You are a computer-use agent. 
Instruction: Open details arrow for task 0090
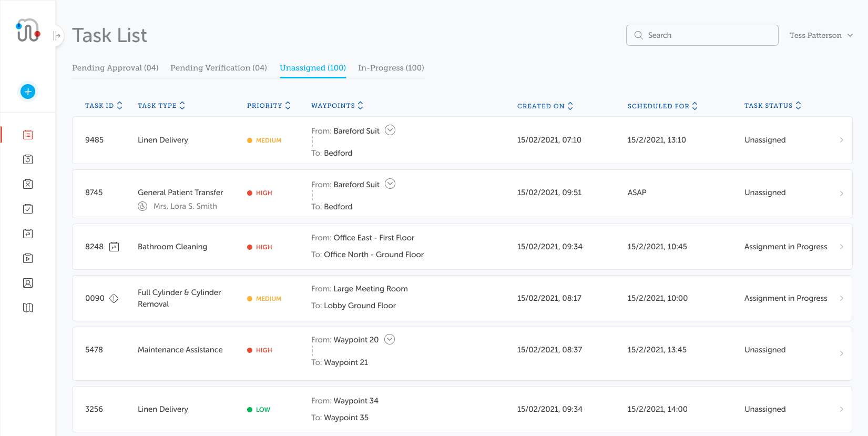[x=841, y=298]
